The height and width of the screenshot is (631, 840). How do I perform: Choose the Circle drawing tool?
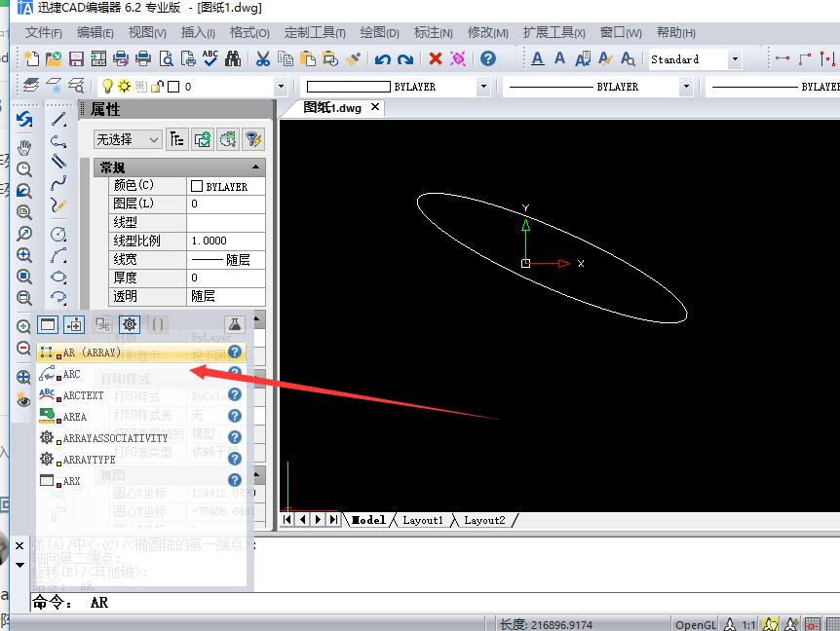point(58,234)
